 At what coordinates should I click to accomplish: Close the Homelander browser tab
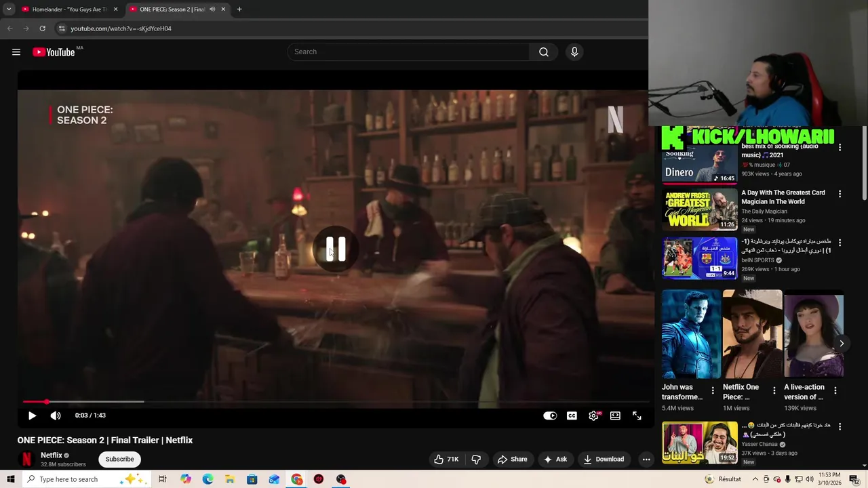115,9
